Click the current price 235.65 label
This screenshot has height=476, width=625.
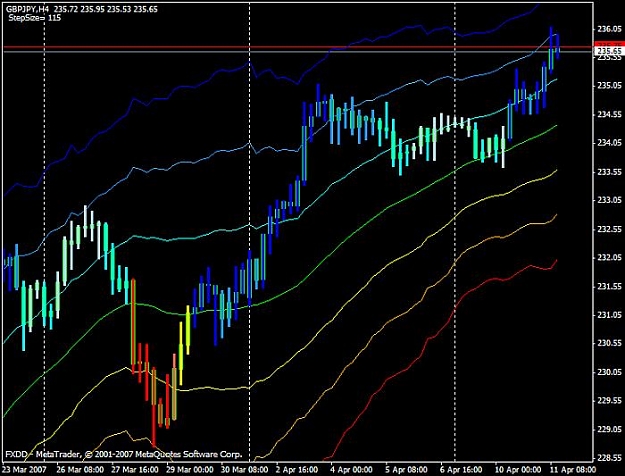coord(609,51)
